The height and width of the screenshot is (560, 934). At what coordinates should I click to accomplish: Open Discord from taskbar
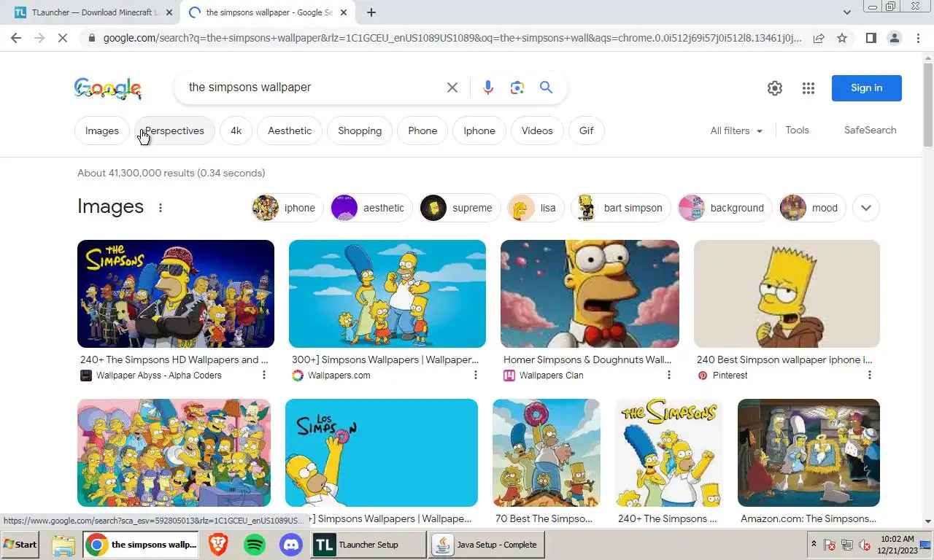click(291, 545)
